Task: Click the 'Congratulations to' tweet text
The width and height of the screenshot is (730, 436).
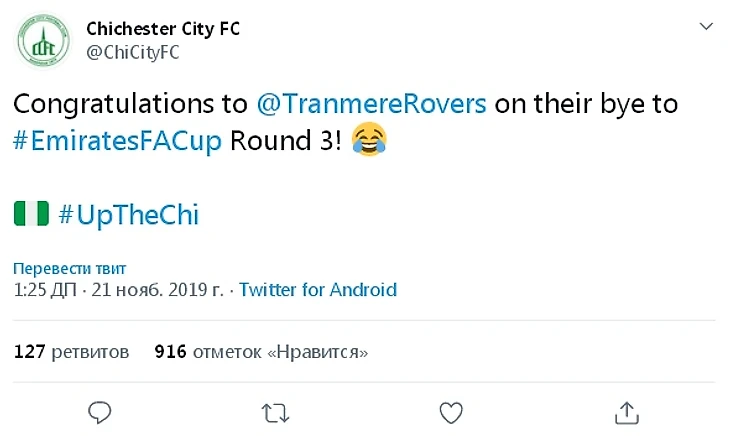Action: click(x=128, y=104)
